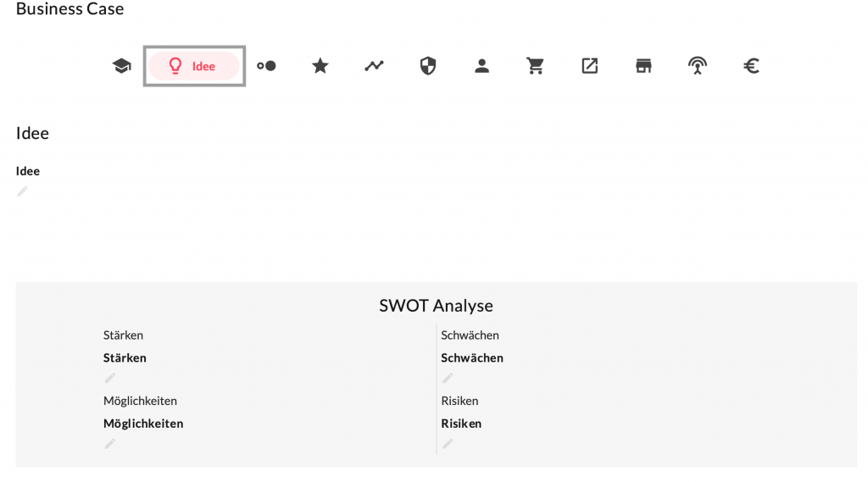Switch to the broadcast antenna tab
The width and height of the screenshot is (868, 482).
point(698,66)
